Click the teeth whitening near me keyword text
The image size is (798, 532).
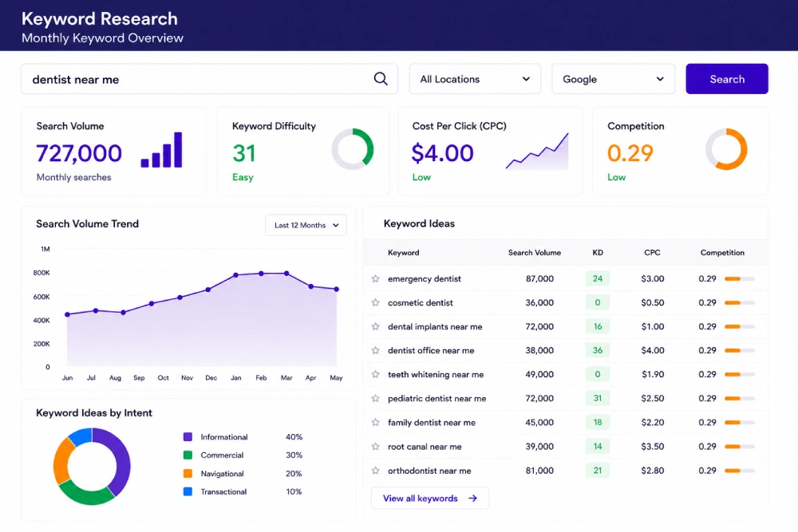(x=436, y=374)
